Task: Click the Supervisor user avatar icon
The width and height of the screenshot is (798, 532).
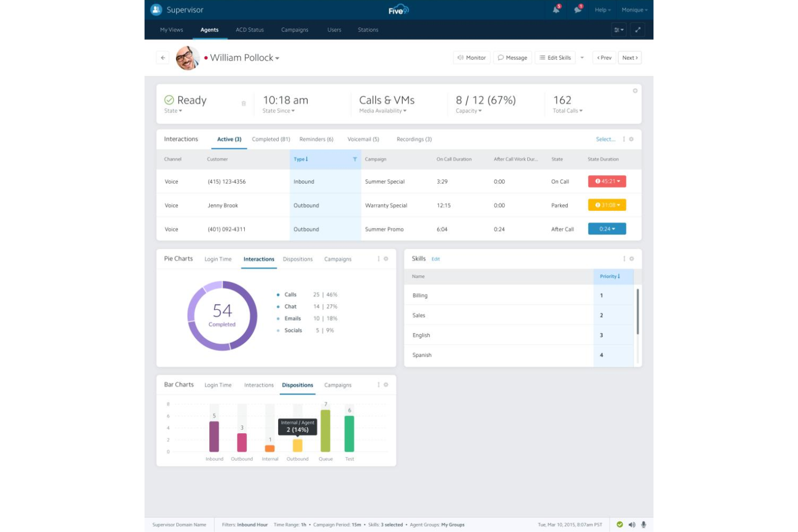Action: (x=156, y=10)
